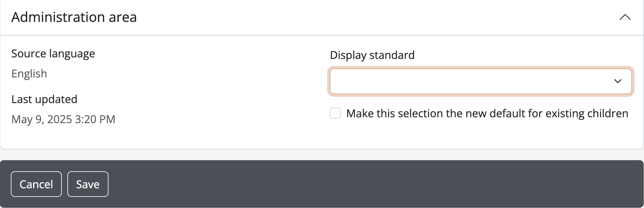Click the Source language label
644x208 pixels.
point(53,54)
